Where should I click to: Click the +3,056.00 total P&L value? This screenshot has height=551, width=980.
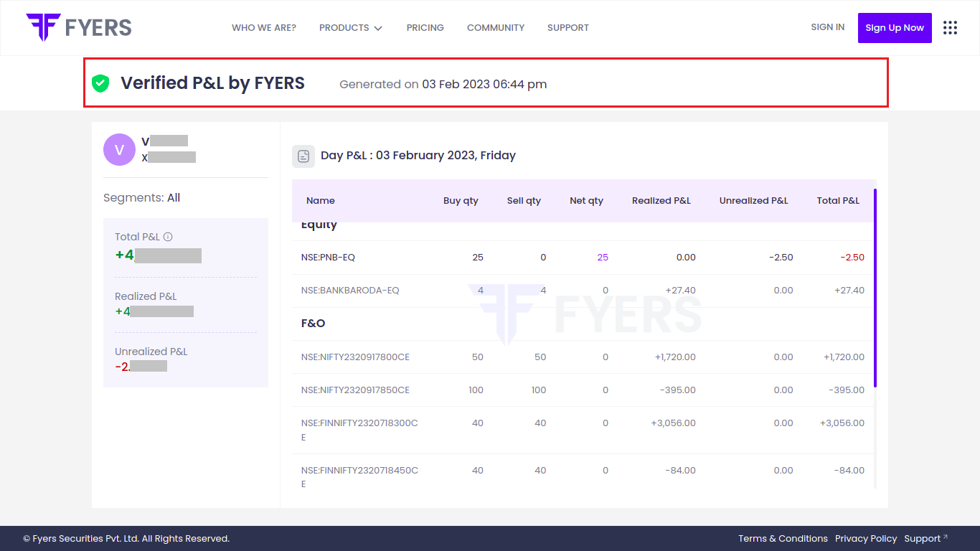[842, 423]
